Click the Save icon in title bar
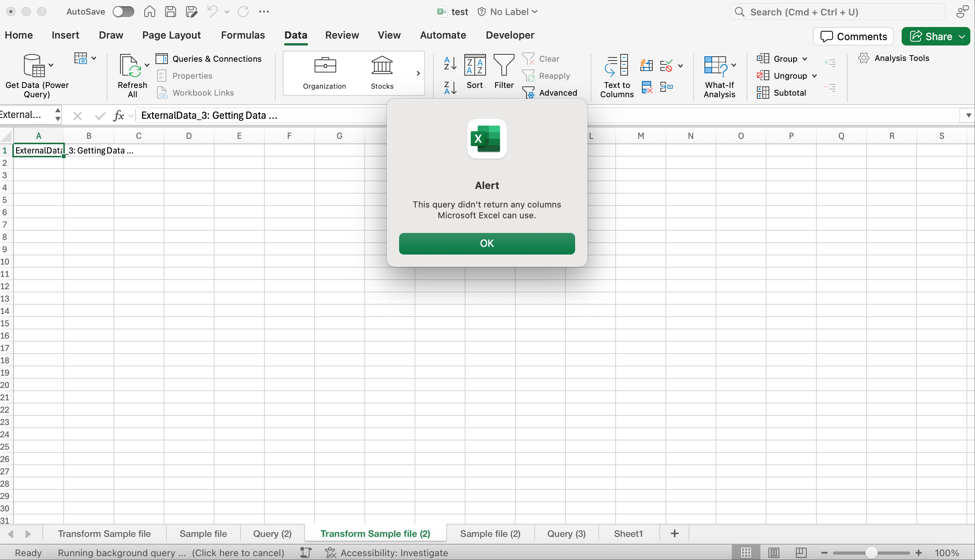Viewport: 975px width, 560px height. (x=171, y=12)
